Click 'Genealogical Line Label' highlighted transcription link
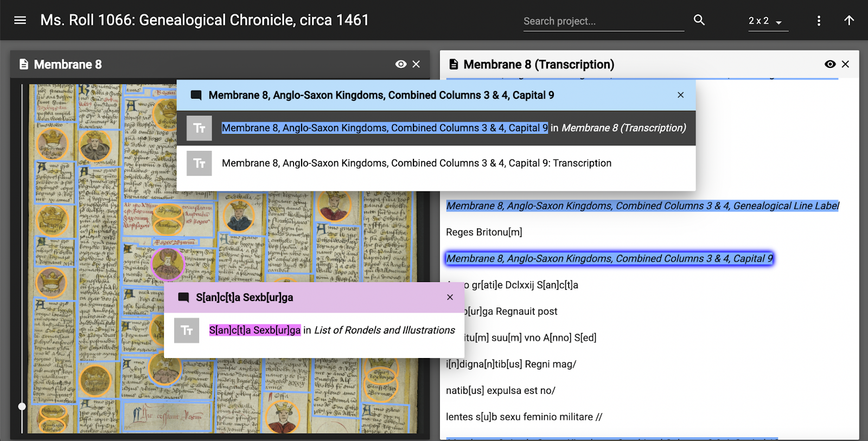Image resolution: width=868 pixels, height=441 pixels. coord(643,206)
